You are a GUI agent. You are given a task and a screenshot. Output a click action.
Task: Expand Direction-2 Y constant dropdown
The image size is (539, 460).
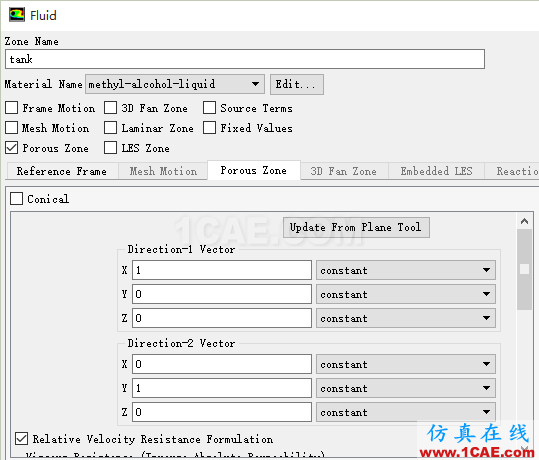point(406,388)
